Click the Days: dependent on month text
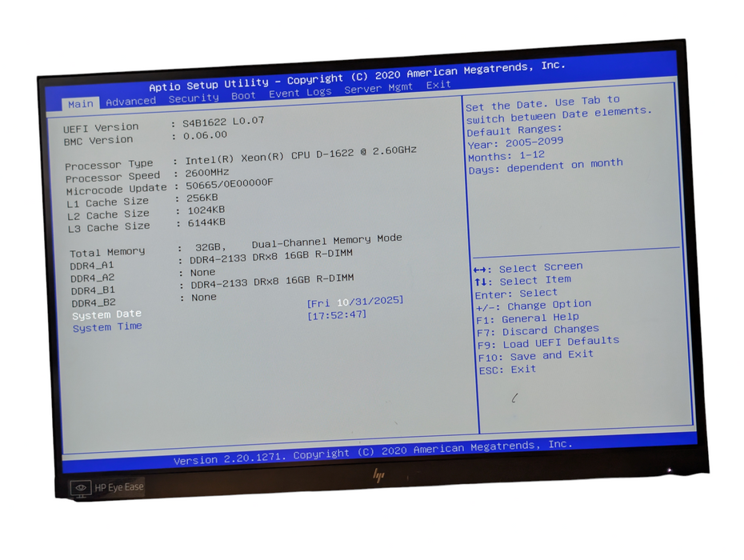 tap(546, 166)
